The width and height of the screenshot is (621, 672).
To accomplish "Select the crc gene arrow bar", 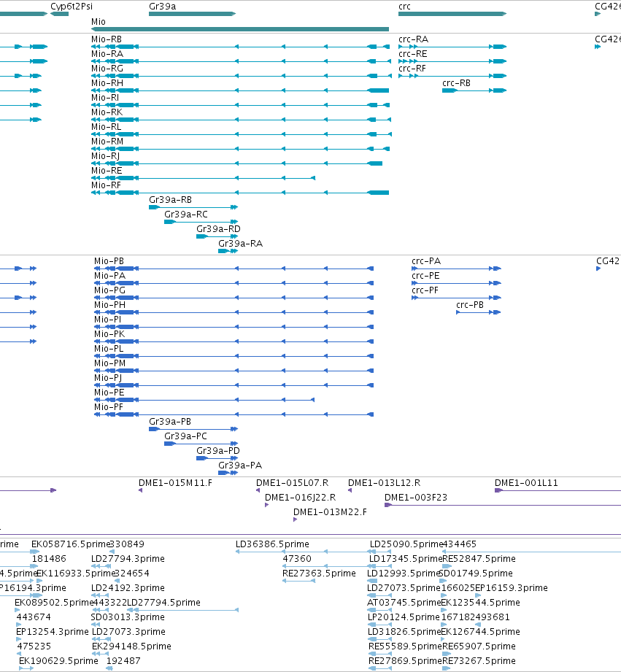I will coord(452,14).
